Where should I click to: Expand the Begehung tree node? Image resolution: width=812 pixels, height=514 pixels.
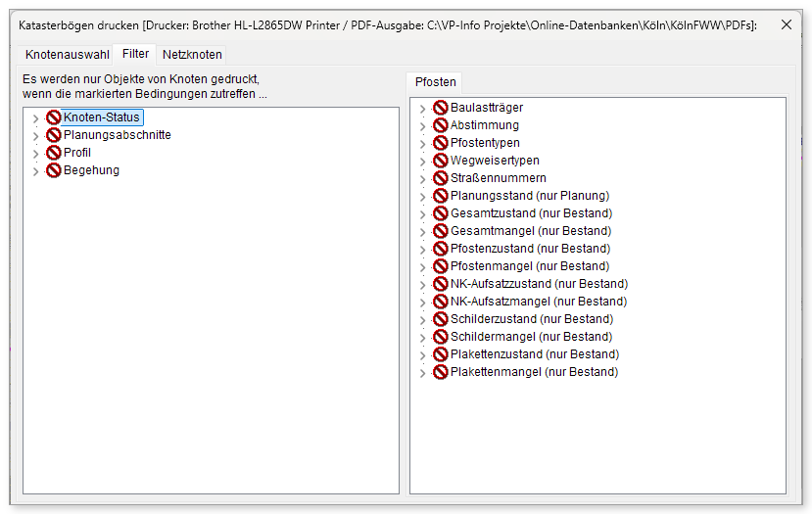coord(35,171)
